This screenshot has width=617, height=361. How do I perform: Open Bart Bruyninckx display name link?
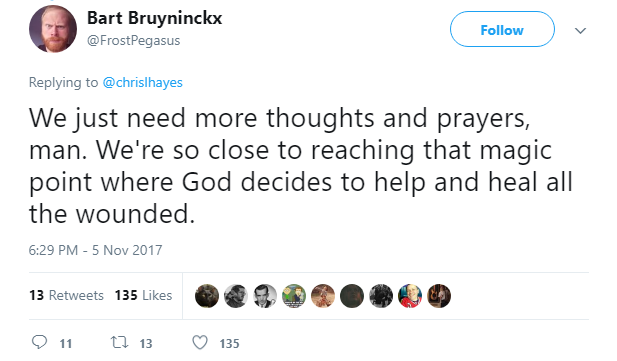[x=155, y=18]
